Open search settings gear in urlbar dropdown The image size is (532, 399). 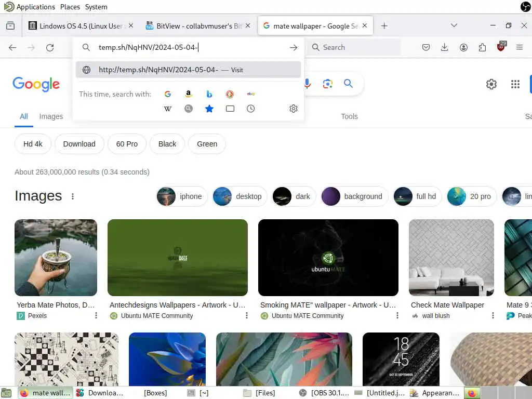pyautogui.click(x=294, y=109)
